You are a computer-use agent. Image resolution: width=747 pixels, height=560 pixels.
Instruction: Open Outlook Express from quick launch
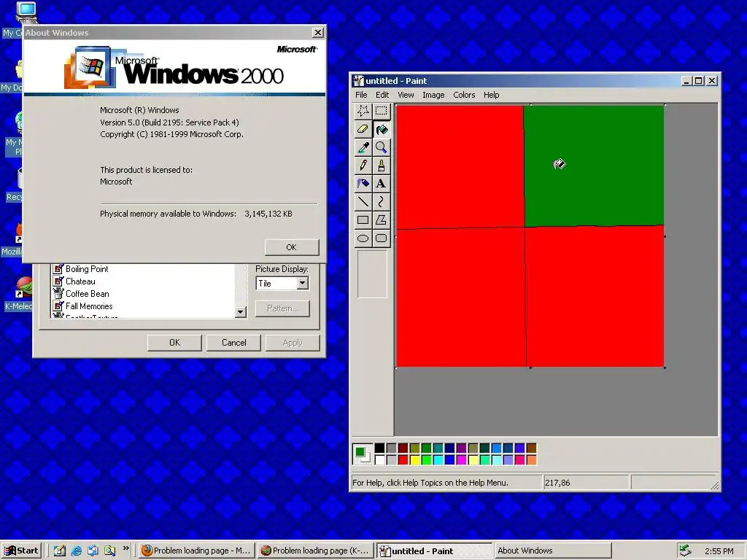pos(93,551)
